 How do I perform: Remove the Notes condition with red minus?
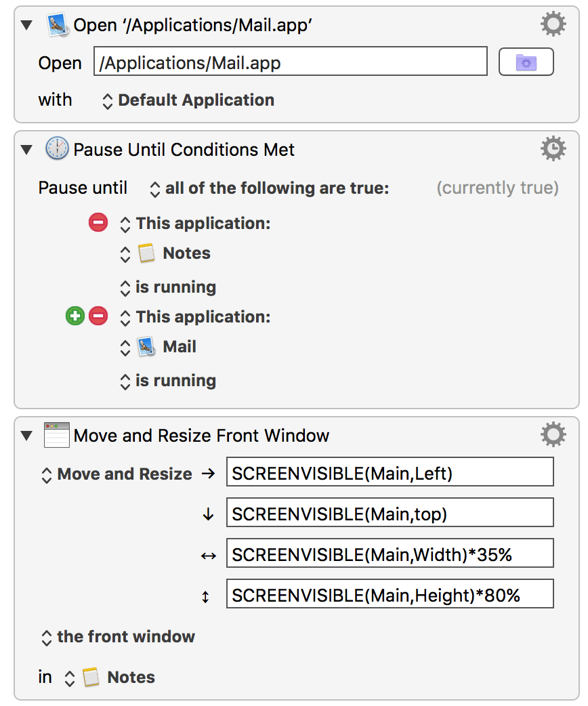[x=98, y=222]
